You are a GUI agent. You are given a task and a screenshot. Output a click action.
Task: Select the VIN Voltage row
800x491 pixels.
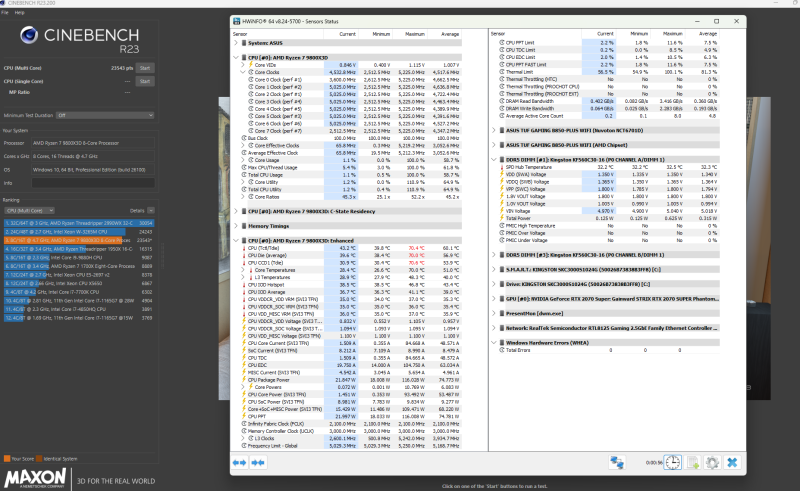(608, 211)
